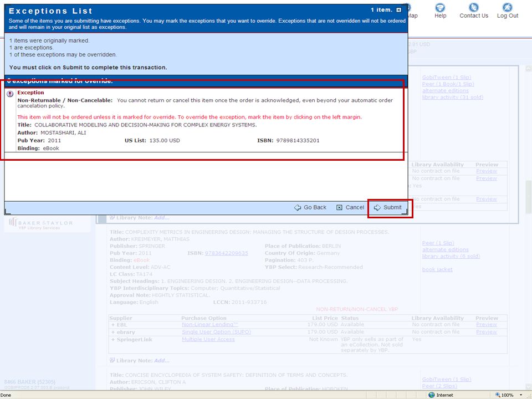The image size is (532, 399).
Task: Open Peer (1 Slip) link
Action: pyautogui.click(x=438, y=243)
